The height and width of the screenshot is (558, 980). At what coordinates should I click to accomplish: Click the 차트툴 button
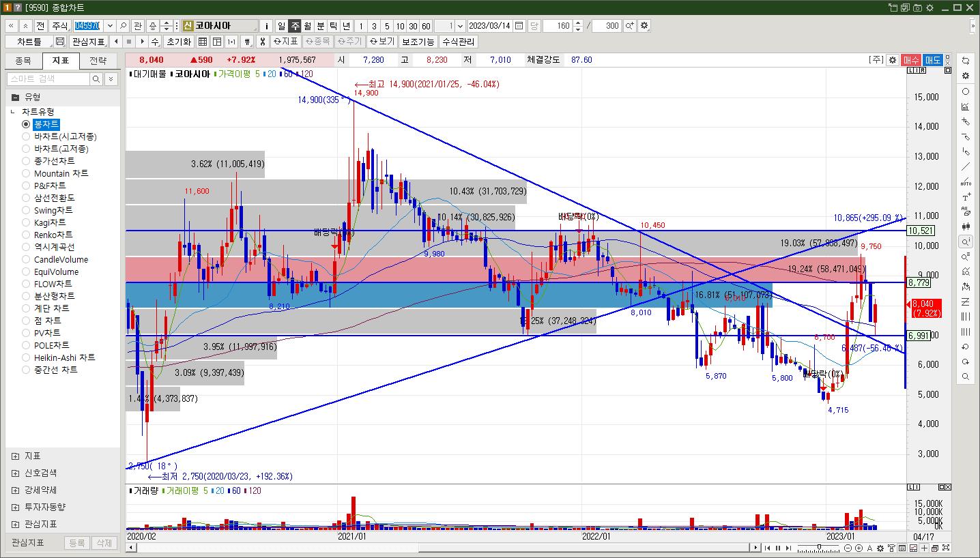[29, 42]
